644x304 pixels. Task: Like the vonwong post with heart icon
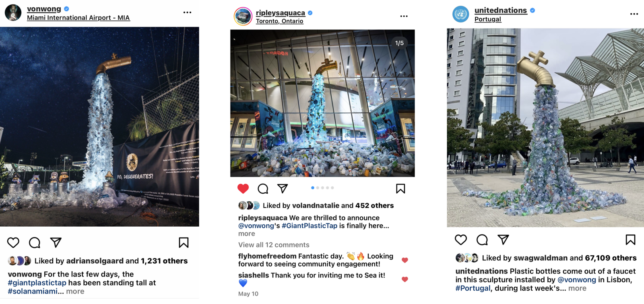tap(13, 242)
